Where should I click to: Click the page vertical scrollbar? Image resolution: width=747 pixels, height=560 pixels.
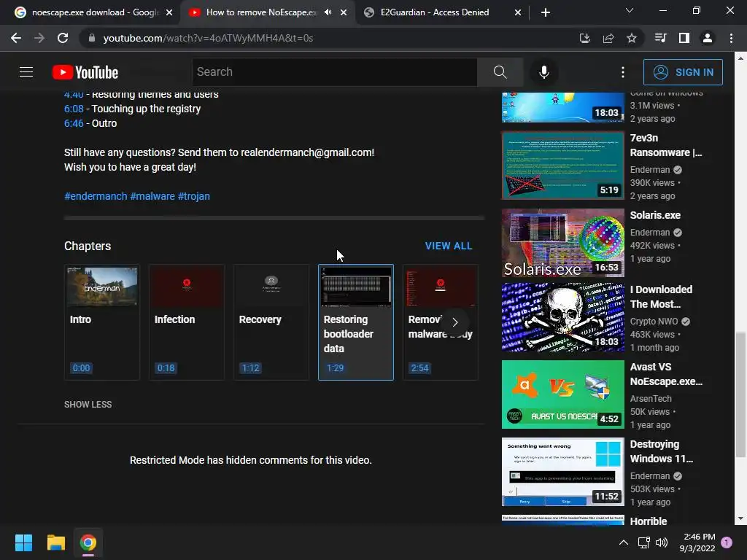(x=740, y=394)
